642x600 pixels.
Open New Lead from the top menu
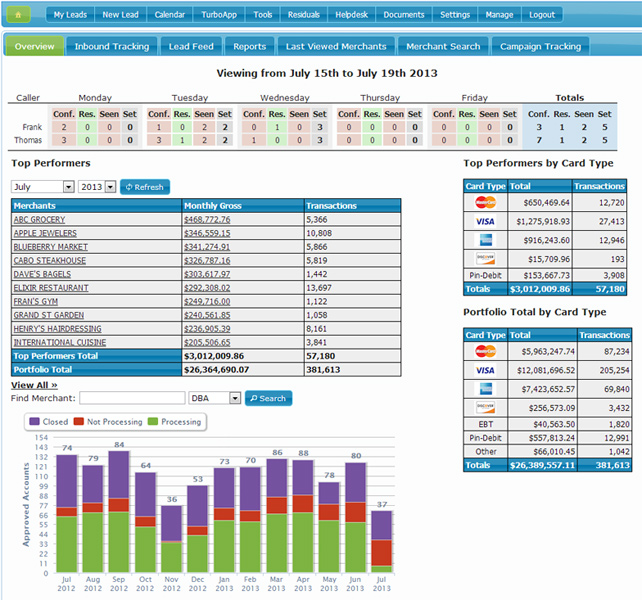pos(120,15)
